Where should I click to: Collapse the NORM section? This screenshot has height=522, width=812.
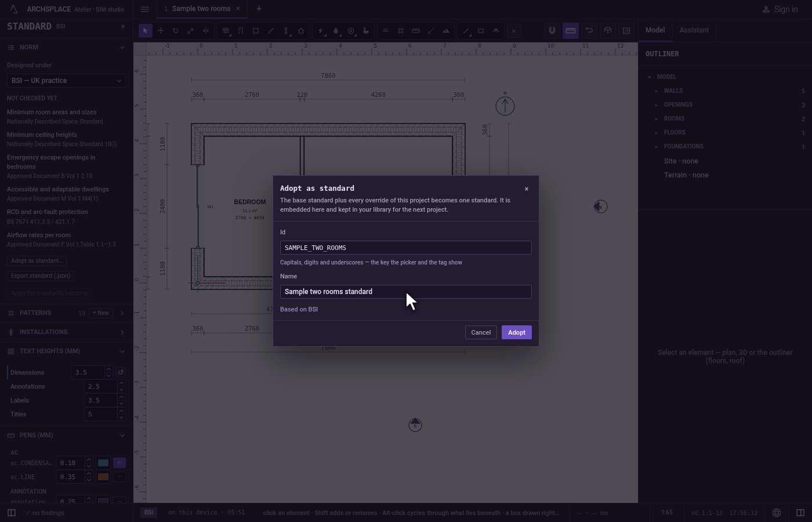click(x=66, y=48)
